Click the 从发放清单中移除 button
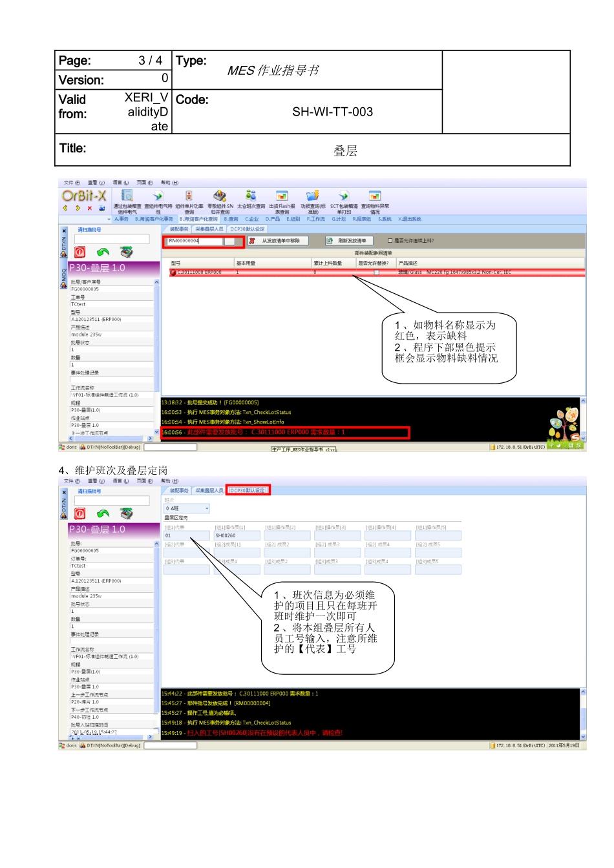The height and width of the screenshot is (868, 614). (x=278, y=241)
